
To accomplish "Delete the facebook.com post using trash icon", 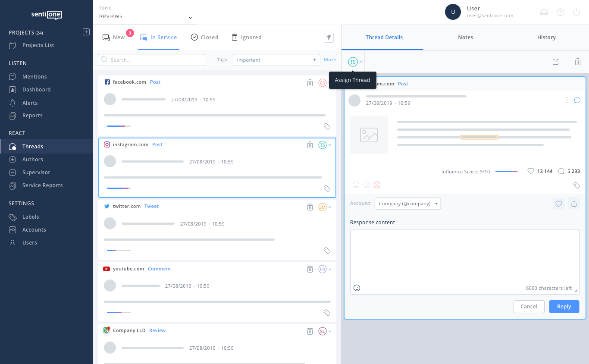I will (310, 83).
